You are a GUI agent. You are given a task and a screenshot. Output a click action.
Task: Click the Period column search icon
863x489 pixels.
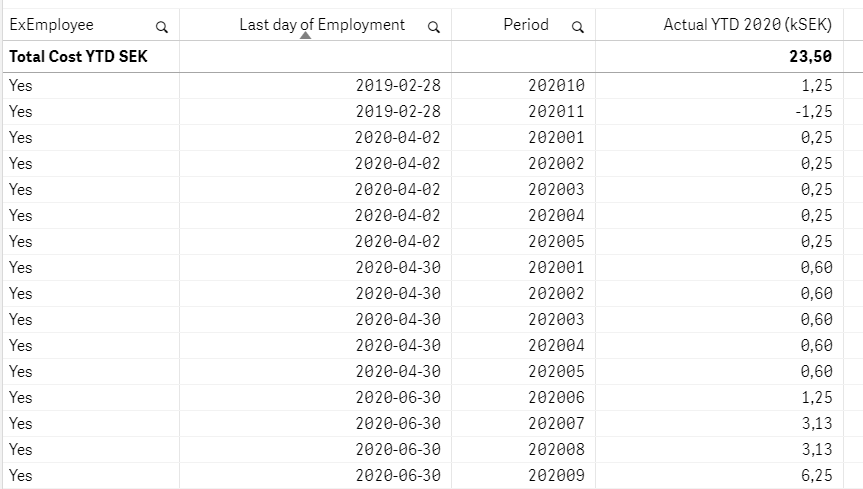(577, 27)
